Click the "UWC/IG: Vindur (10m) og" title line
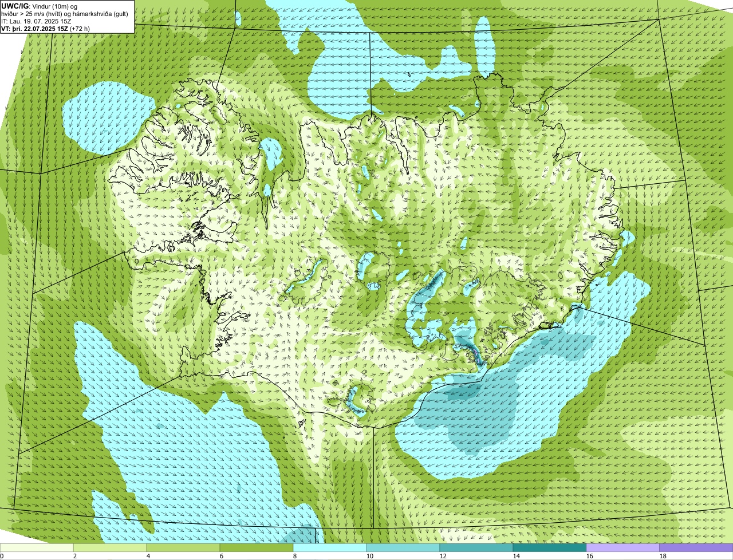Viewport: 733px width, 560px height. click(x=40, y=6)
